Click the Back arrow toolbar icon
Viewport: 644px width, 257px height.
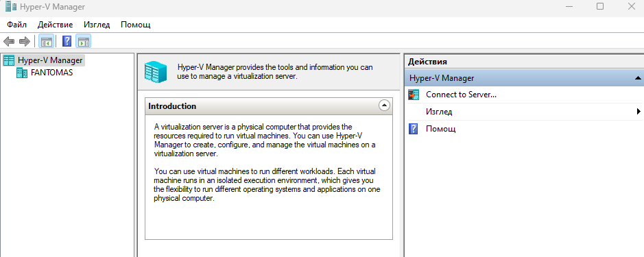click(9, 42)
